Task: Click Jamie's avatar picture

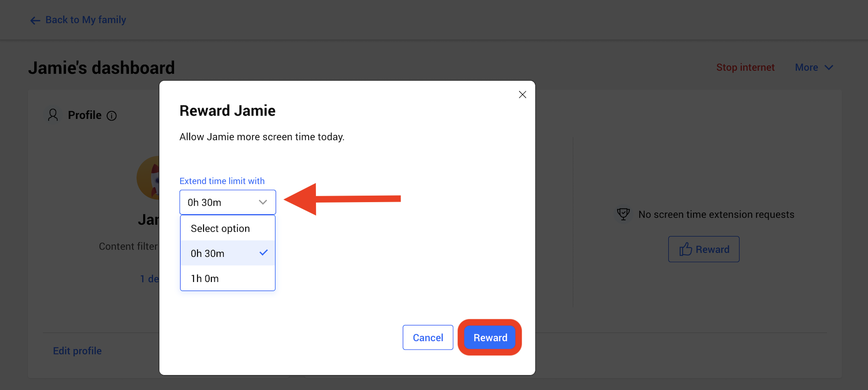Action: 148,178
